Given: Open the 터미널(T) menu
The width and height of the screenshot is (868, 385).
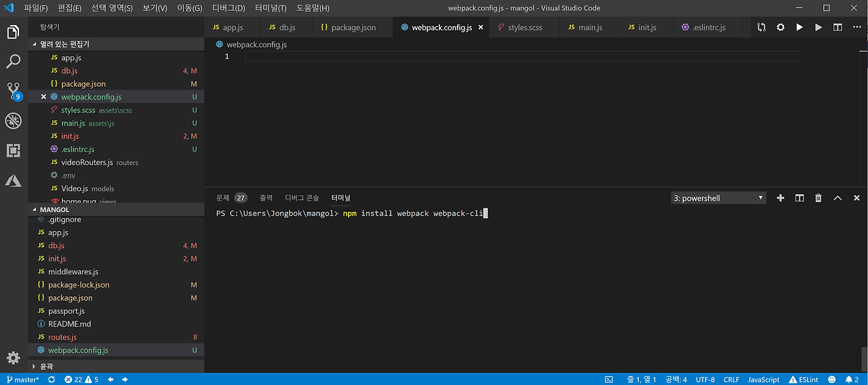Looking at the screenshot, I should (271, 8).
